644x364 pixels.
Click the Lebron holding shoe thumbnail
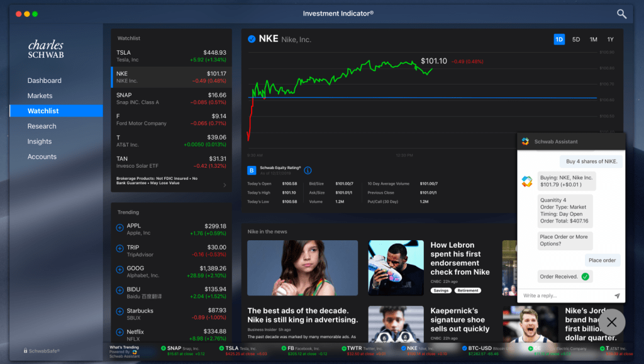click(396, 268)
